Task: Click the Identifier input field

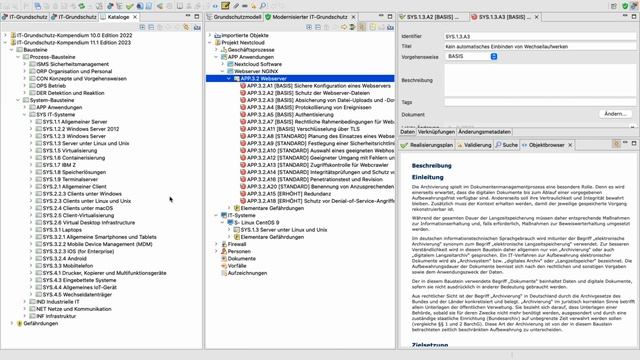Action: 540,36
